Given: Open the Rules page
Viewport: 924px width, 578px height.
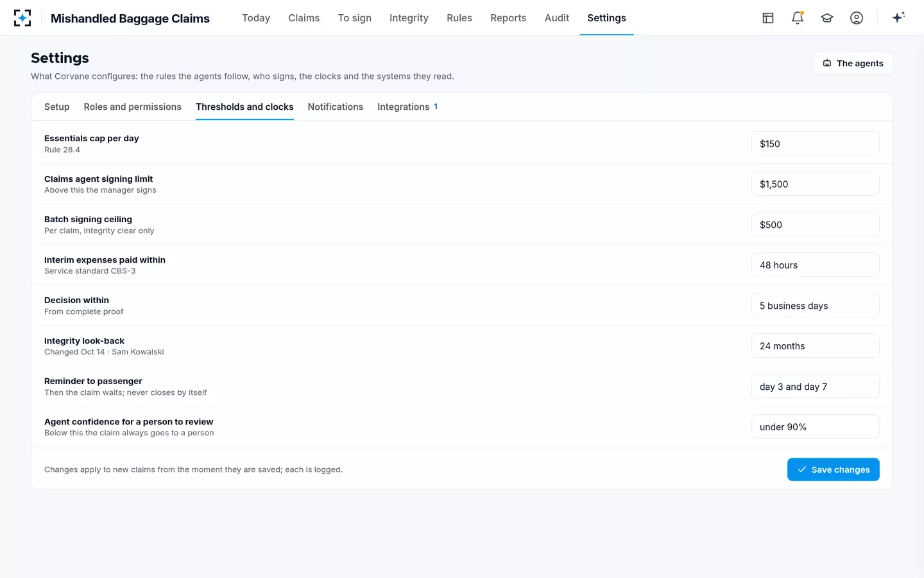Looking at the screenshot, I should pos(459,18).
